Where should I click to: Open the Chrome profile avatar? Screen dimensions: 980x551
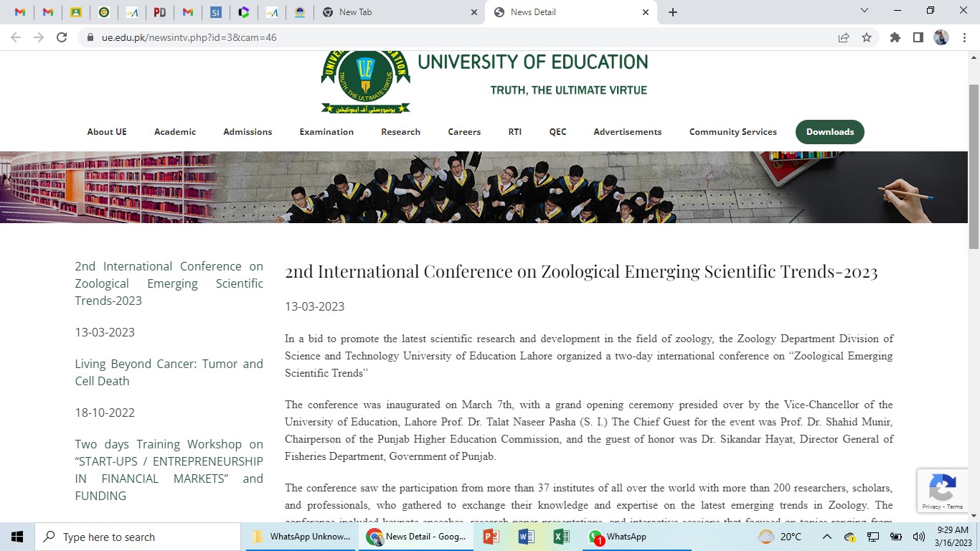[941, 37]
